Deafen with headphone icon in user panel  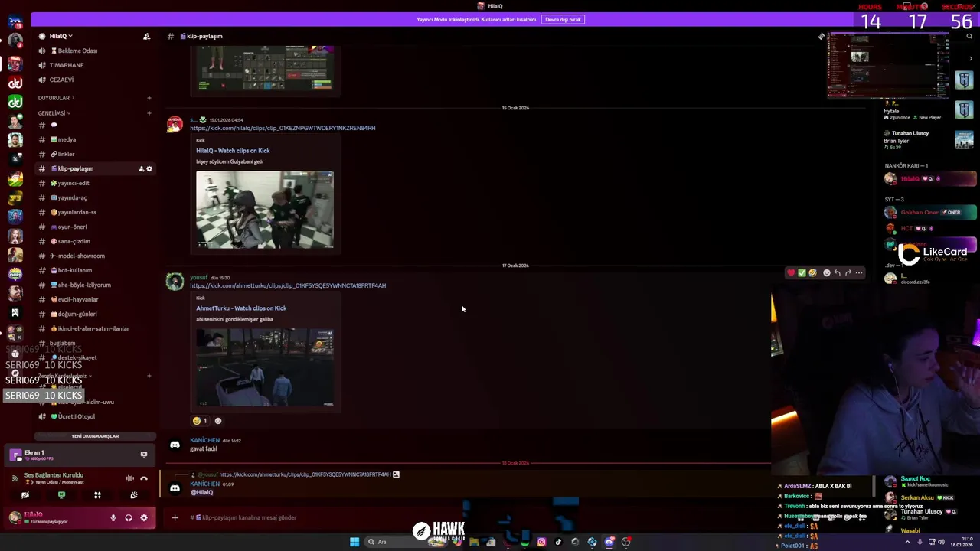[129, 518]
